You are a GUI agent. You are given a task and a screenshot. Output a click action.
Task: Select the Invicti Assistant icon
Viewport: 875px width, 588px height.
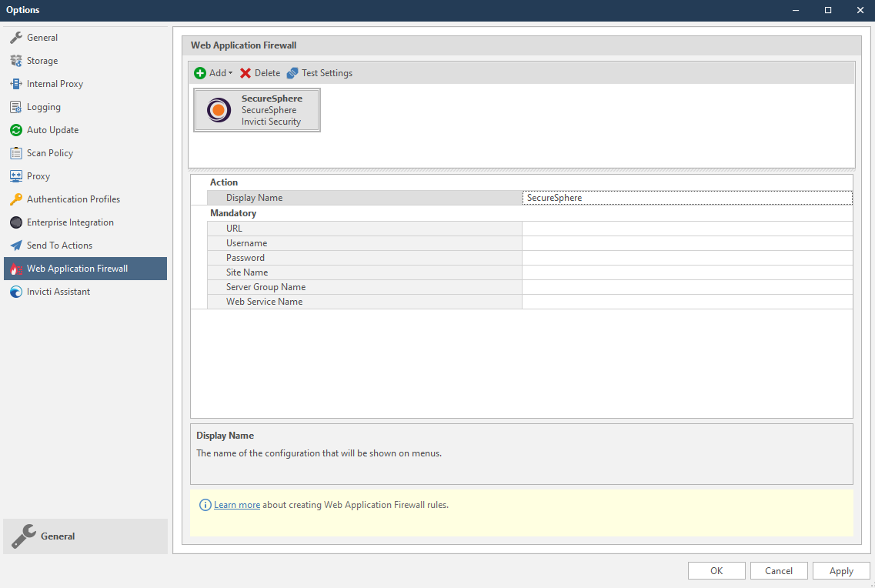click(16, 291)
